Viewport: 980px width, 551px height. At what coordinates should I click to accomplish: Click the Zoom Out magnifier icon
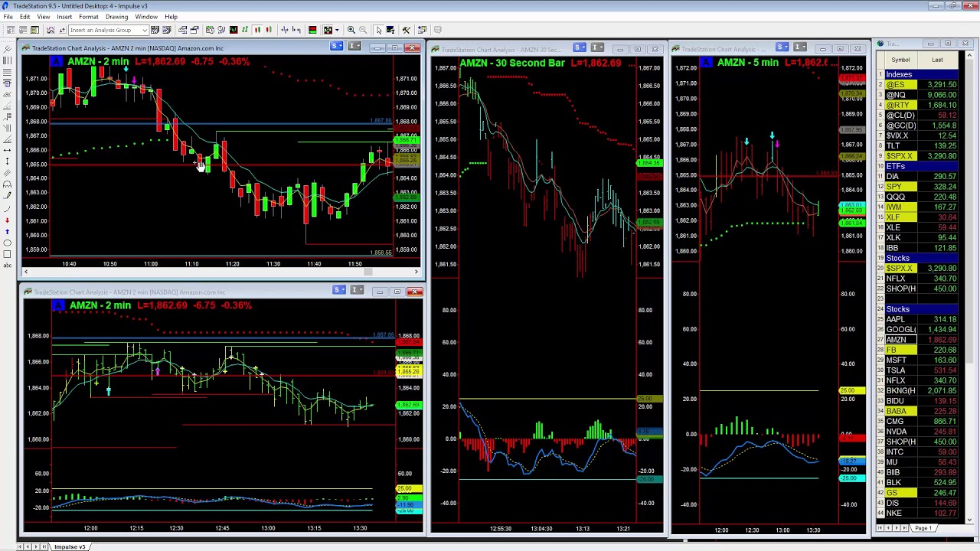tap(364, 30)
